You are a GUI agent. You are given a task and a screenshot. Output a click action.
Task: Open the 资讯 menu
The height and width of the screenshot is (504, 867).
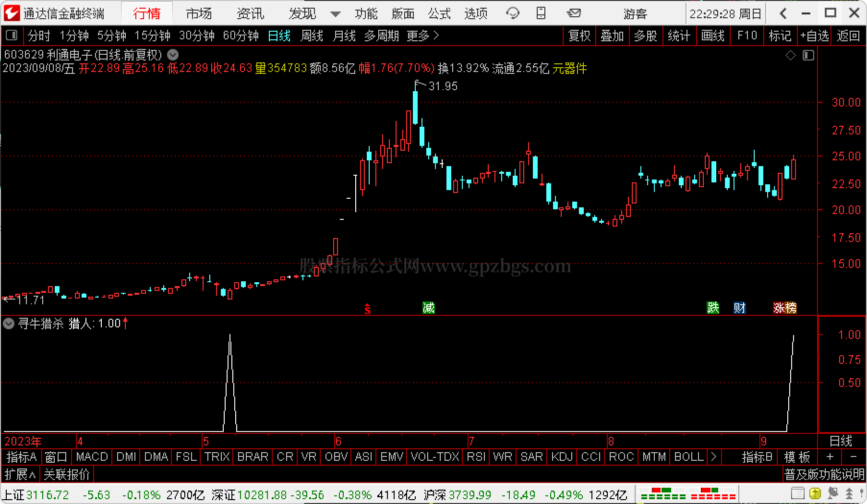point(250,13)
